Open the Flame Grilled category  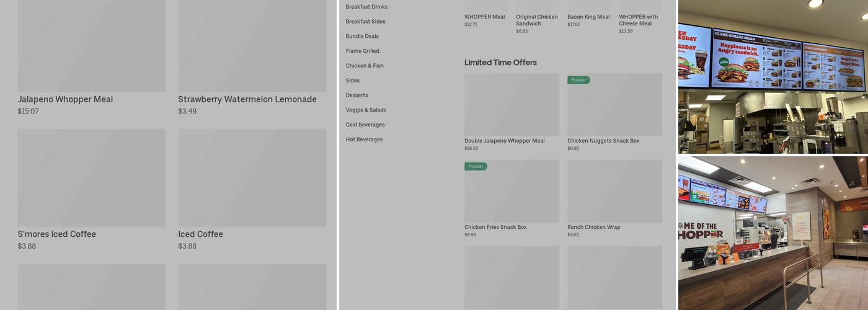362,51
